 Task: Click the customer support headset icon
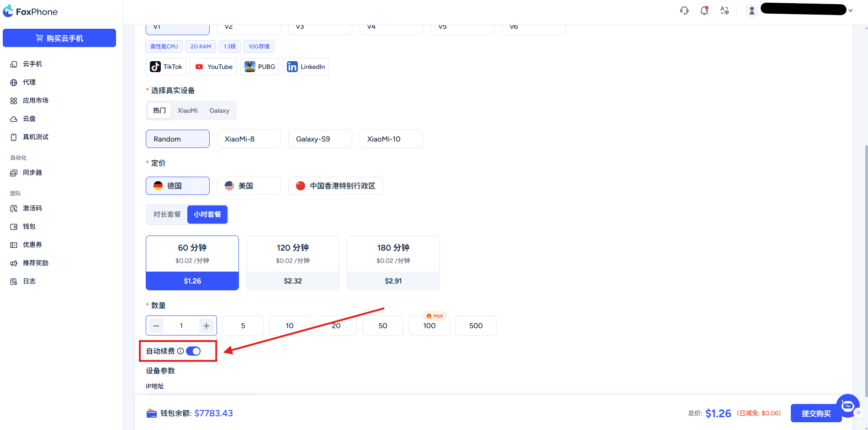684,10
